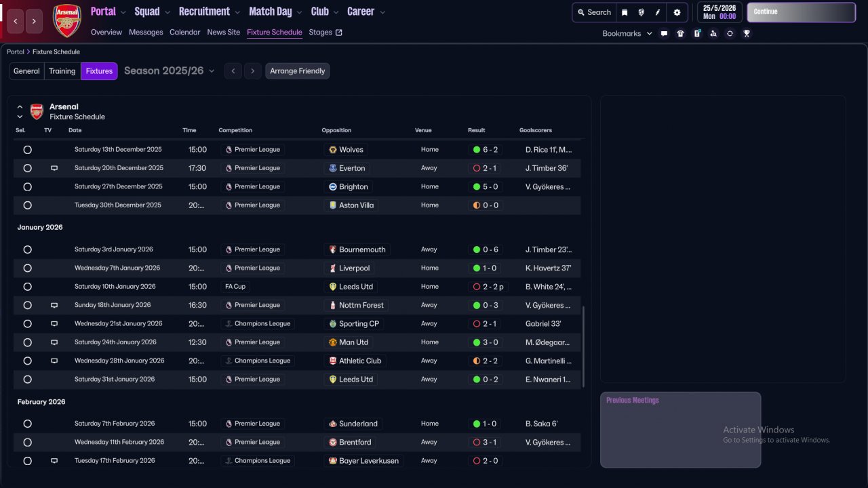Click the date and time display 25/5/2026
The width and height of the screenshot is (868, 488).
point(719,12)
